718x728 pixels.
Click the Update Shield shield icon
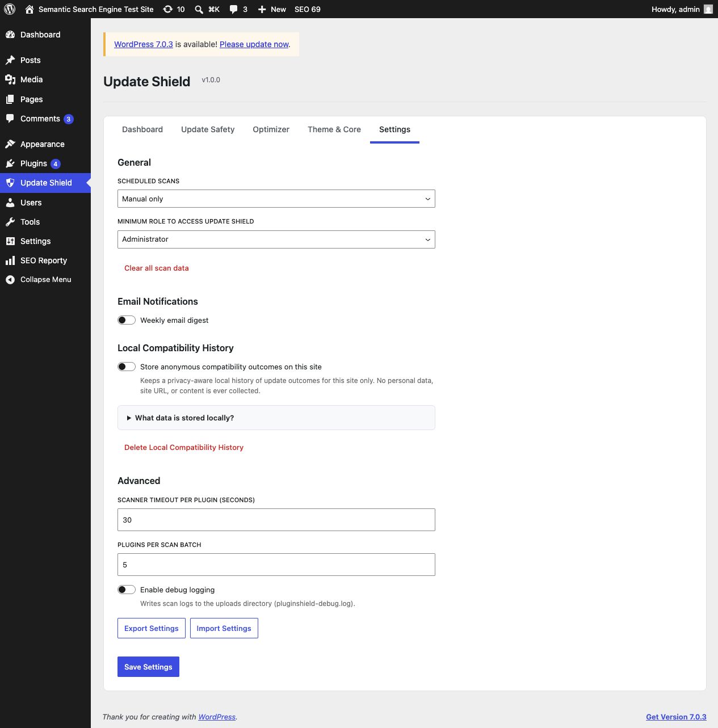click(x=10, y=183)
